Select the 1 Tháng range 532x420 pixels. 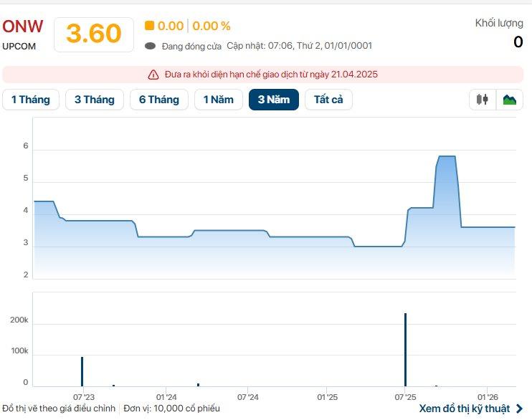click(31, 100)
